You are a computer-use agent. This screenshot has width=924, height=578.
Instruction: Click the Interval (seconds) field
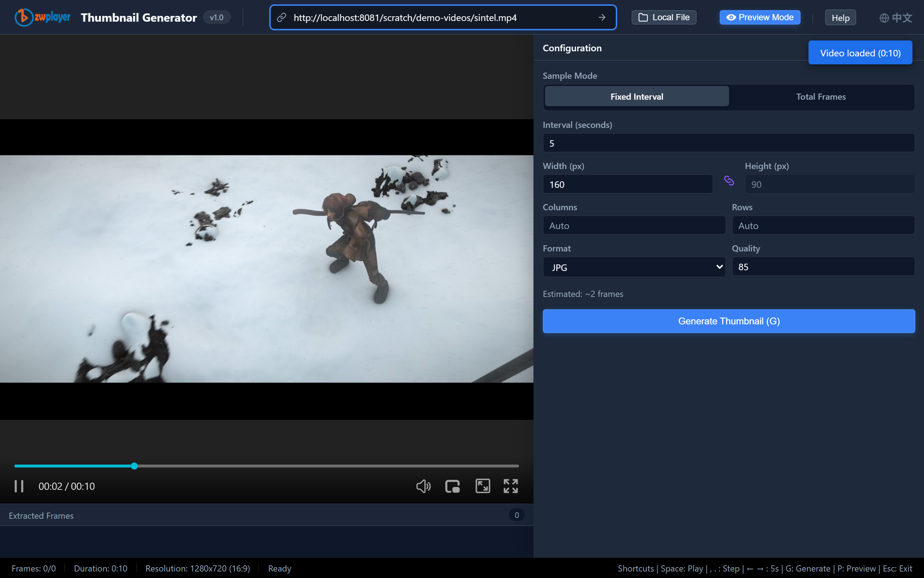pyautogui.click(x=729, y=143)
